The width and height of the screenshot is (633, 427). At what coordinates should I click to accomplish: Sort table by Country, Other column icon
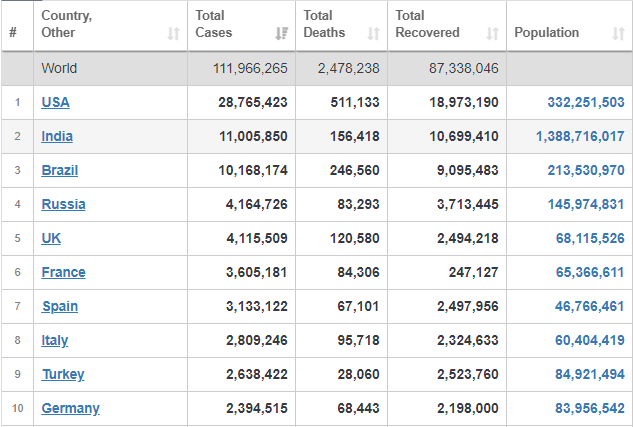(174, 33)
